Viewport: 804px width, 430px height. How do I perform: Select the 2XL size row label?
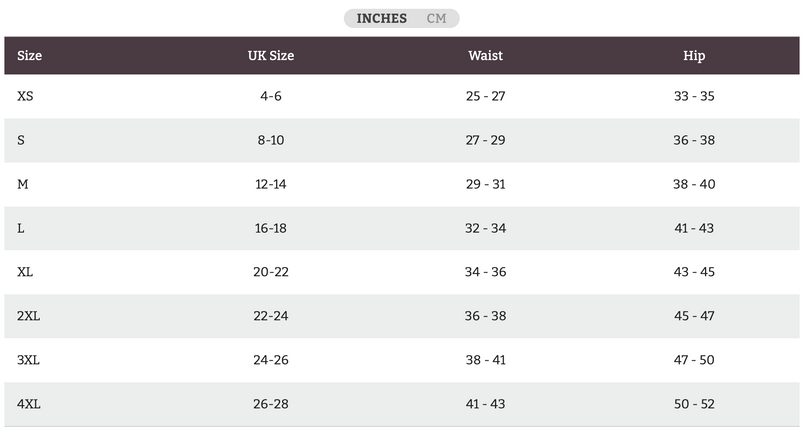point(28,316)
